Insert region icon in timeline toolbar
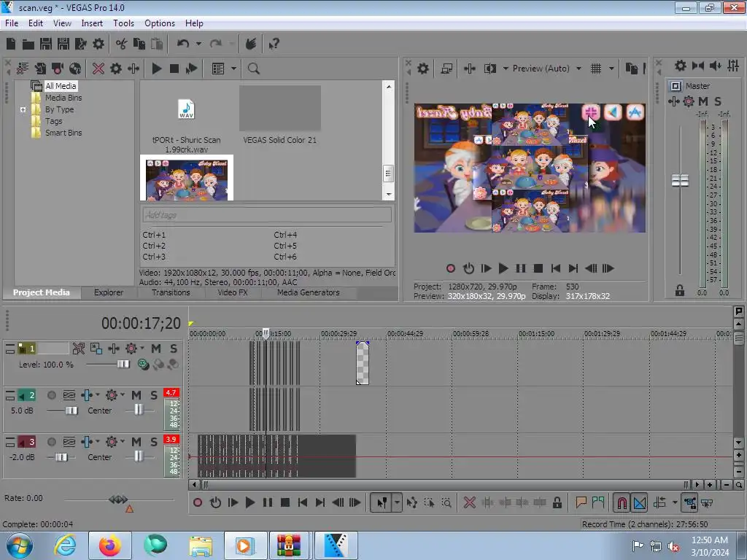Screen dimensions: 747x560 (598, 502)
